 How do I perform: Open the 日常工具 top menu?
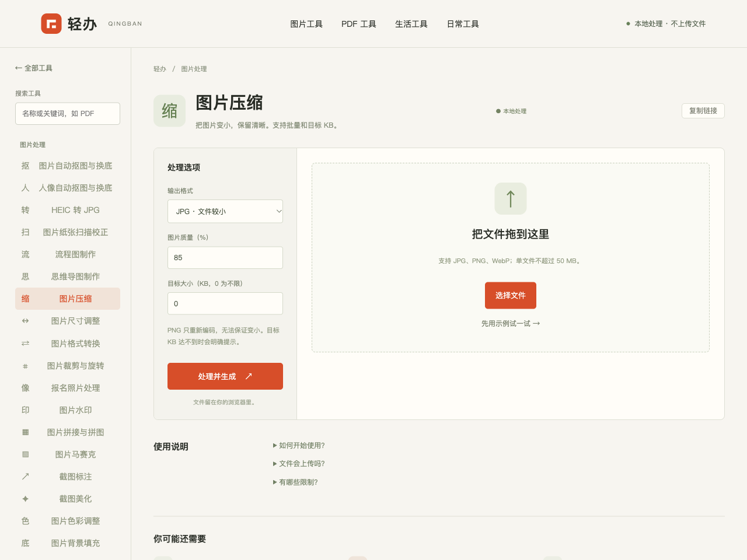pos(463,24)
